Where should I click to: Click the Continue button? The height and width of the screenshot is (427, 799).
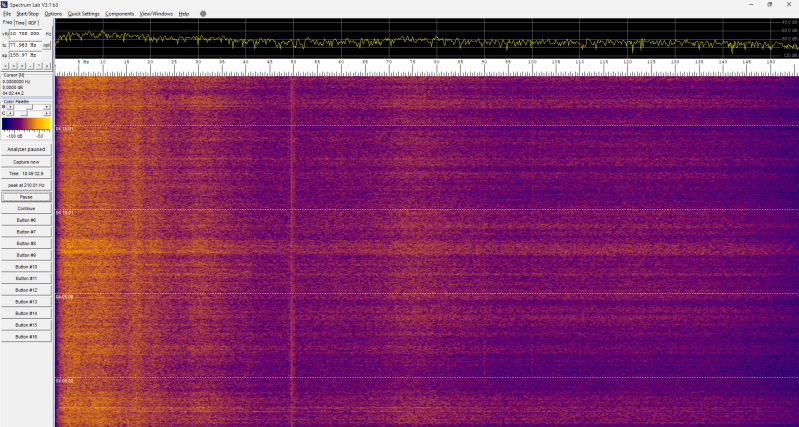click(26, 208)
